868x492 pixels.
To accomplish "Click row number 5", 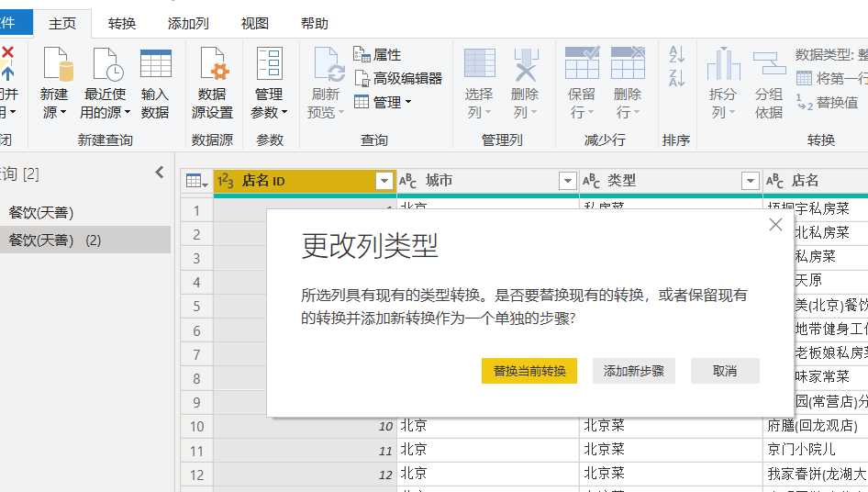I will pyautogui.click(x=197, y=307).
